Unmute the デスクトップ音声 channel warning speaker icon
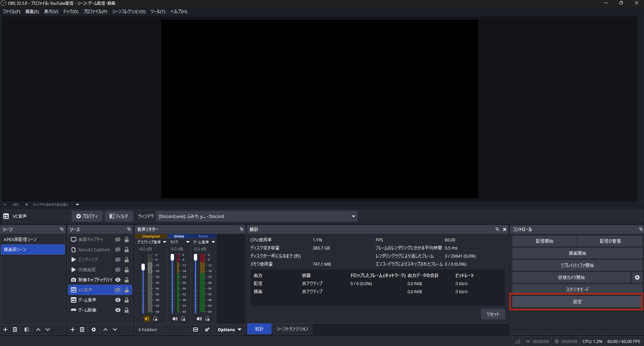The image size is (644, 346). [x=147, y=319]
